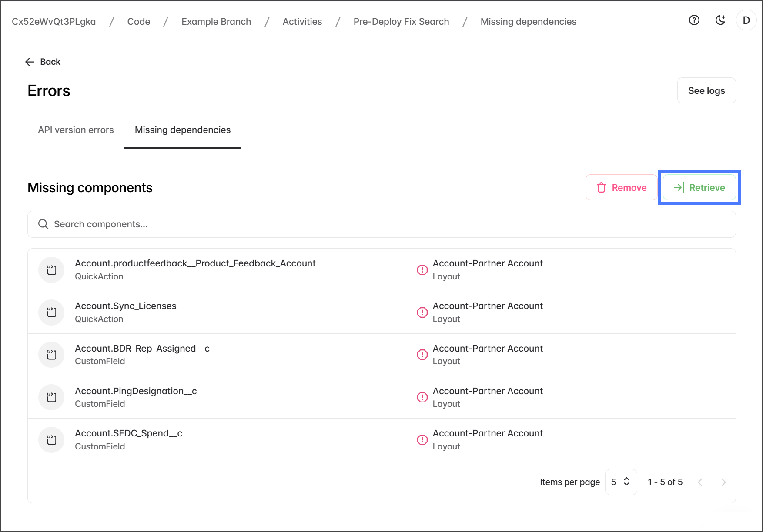Go to previous page chevron
This screenshot has width=763, height=532.
(700, 482)
